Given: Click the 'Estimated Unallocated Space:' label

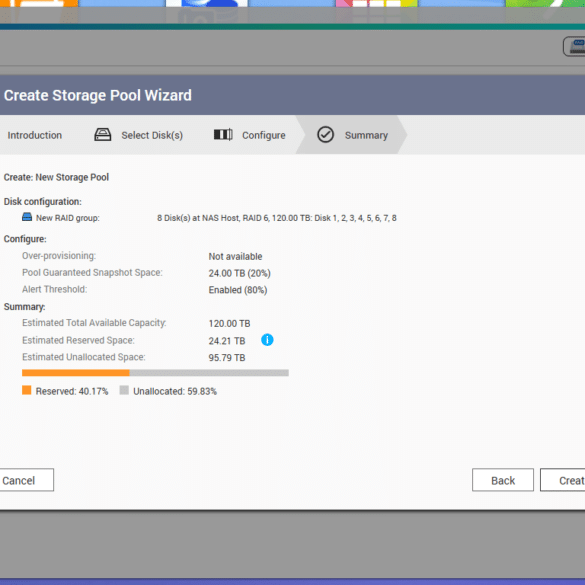Looking at the screenshot, I should click(84, 357).
